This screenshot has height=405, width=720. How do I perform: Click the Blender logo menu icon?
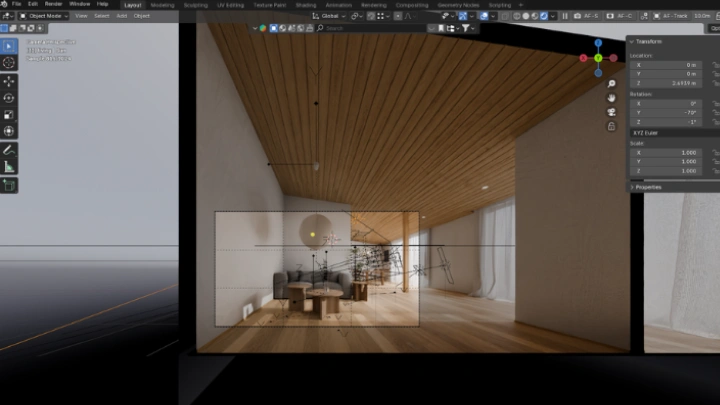pos(4,4)
